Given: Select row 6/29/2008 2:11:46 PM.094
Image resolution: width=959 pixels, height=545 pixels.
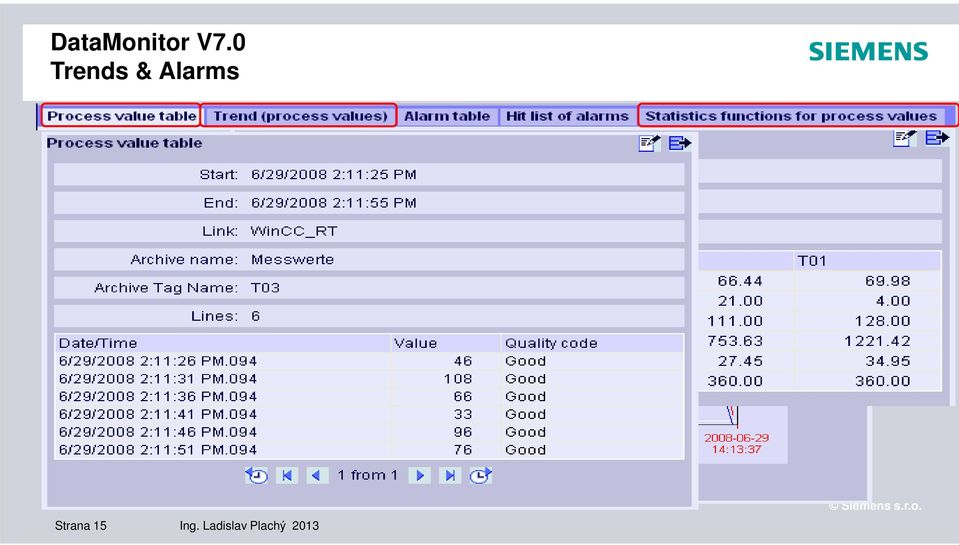Looking at the screenshot, I should 369,432.
